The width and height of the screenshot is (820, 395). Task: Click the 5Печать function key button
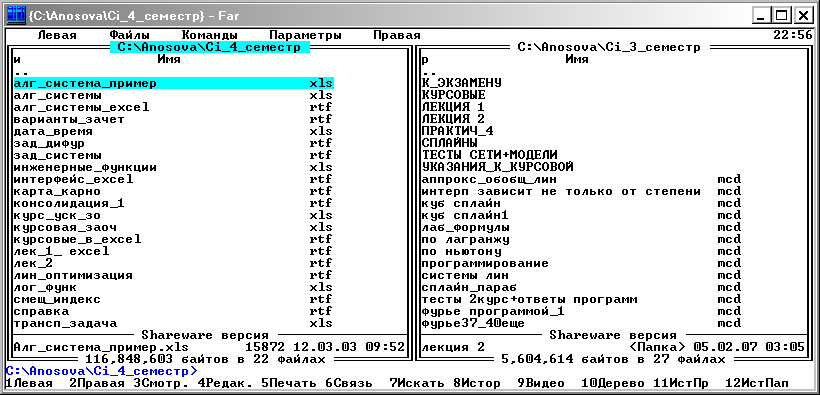pyautogui.click(x=289, y=383)
